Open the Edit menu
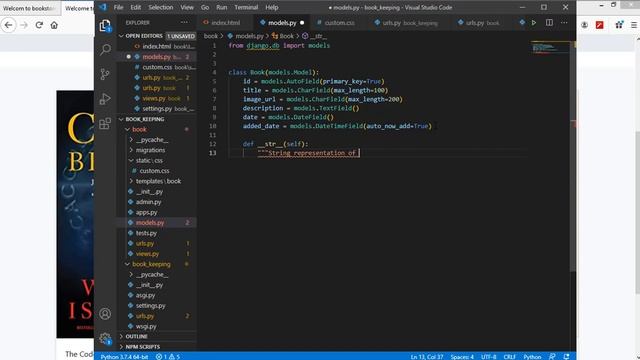This screenshot has height=360, width=640. point(136,7)
